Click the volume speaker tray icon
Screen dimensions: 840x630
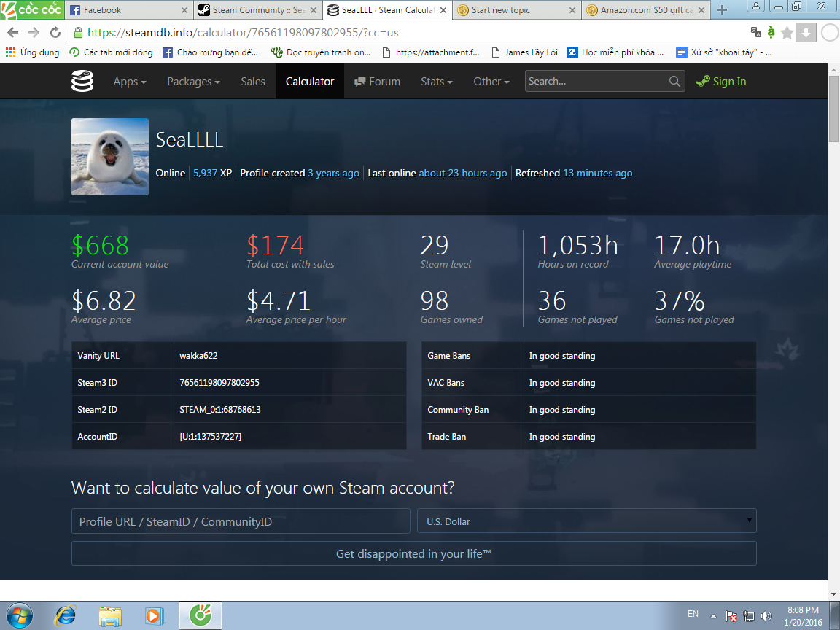point(766,616)
